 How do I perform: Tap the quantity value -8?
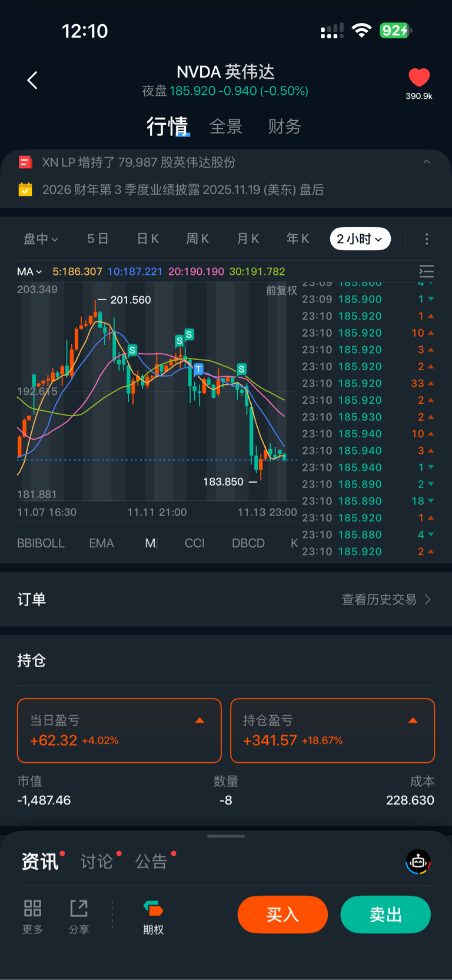[226, 800]
